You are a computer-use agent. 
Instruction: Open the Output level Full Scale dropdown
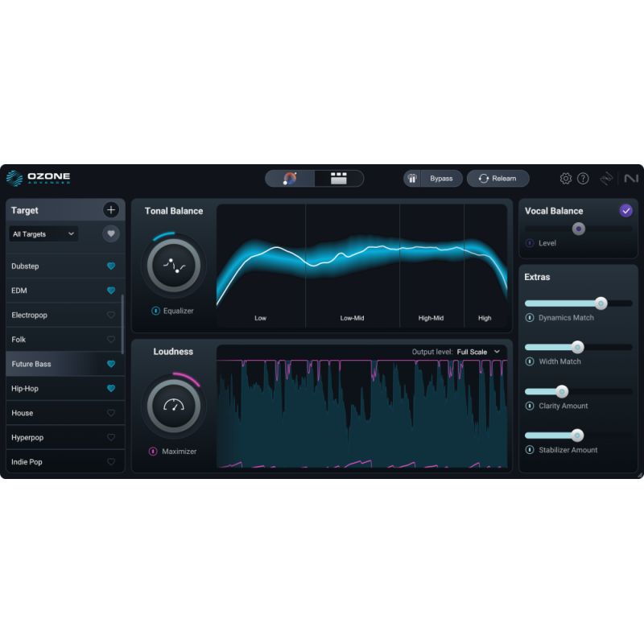(x=477, y=352)
